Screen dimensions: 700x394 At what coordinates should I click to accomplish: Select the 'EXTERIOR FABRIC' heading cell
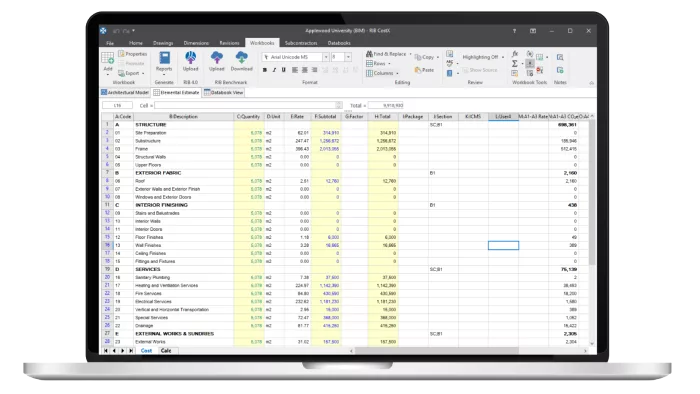click(x=183, y=173)
